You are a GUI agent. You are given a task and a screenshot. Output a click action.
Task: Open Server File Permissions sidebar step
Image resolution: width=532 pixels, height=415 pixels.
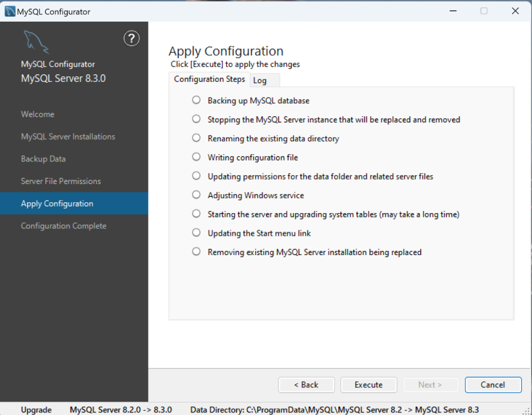(x=61, y=181)
